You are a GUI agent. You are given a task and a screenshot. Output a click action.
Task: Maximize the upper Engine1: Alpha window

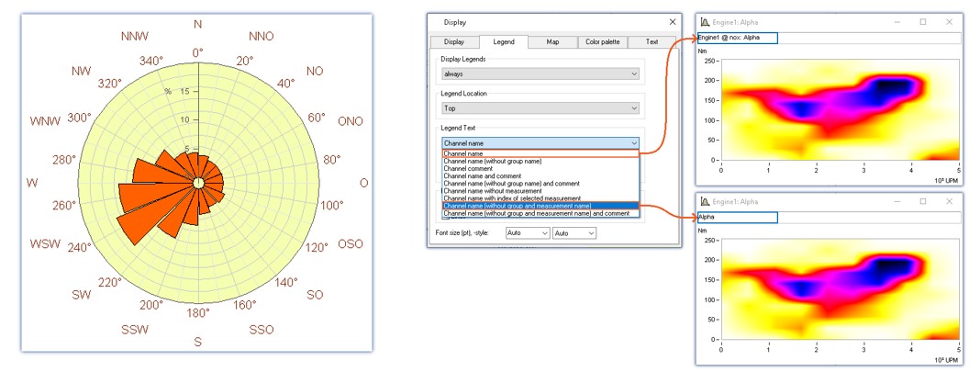click(x=922, y=22)
